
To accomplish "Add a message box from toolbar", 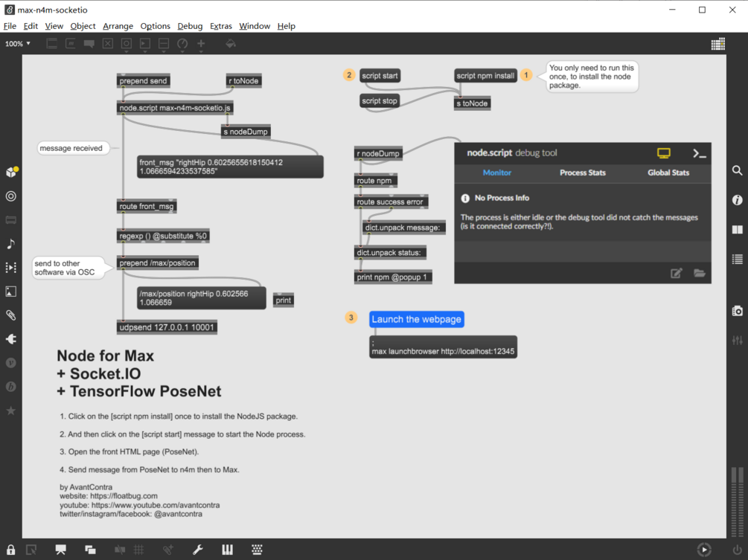I will click(x=71, y=44).
